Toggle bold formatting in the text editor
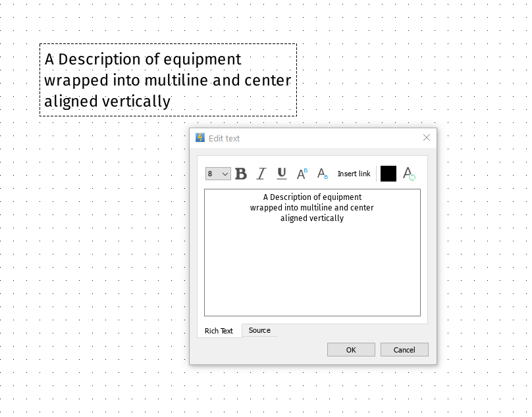Image resolution: width=532 pixels, height=417 pixels. click(241, 174)
